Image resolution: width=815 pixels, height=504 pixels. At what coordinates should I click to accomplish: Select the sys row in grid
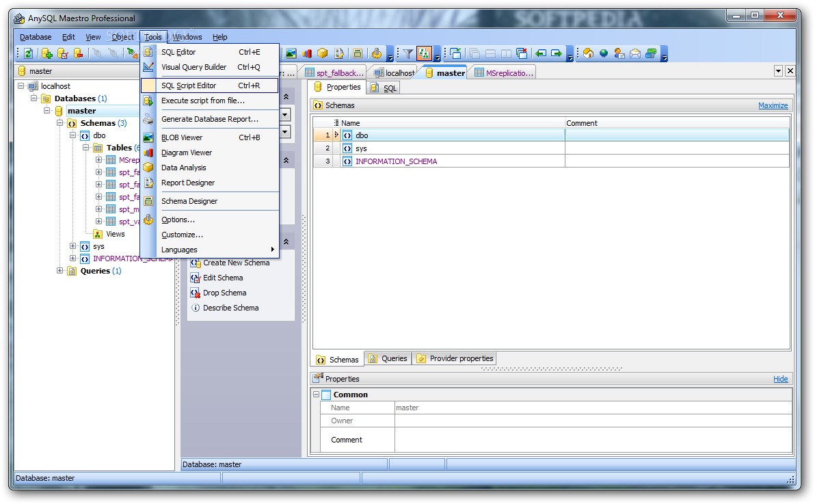click(552, 148)
